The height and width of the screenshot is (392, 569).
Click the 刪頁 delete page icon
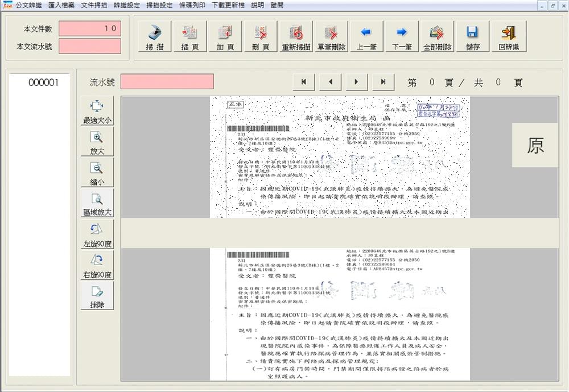click(260, 37)
